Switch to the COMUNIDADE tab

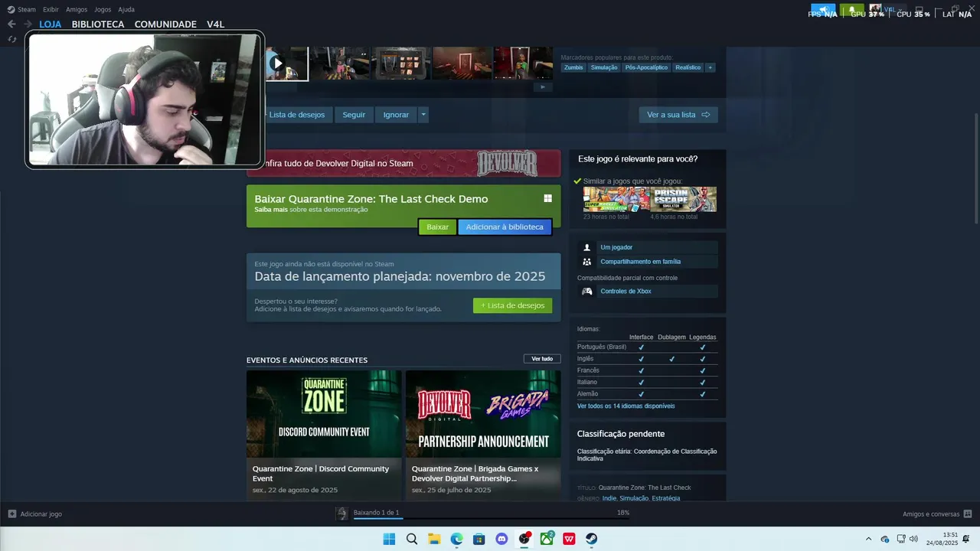click(x=165, y=24)
